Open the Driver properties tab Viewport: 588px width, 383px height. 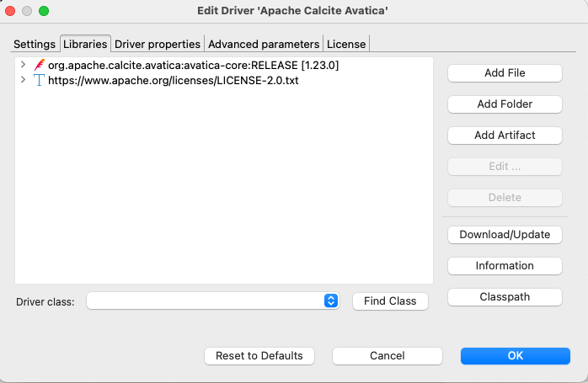(158, 44)
